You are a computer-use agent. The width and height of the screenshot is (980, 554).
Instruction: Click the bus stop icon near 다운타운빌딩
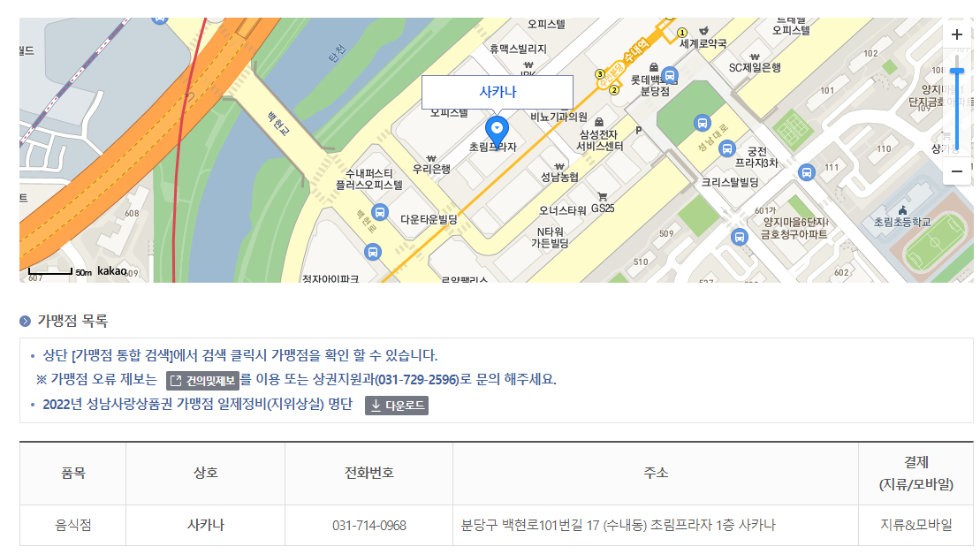(x=379, y=212)
